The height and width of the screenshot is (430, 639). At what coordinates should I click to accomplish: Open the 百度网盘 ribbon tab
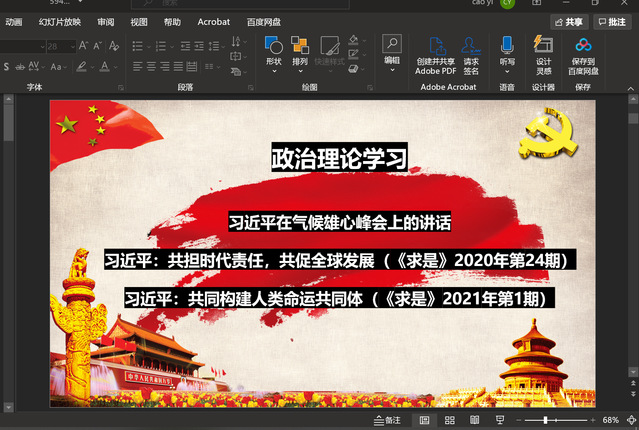(263, 21)
